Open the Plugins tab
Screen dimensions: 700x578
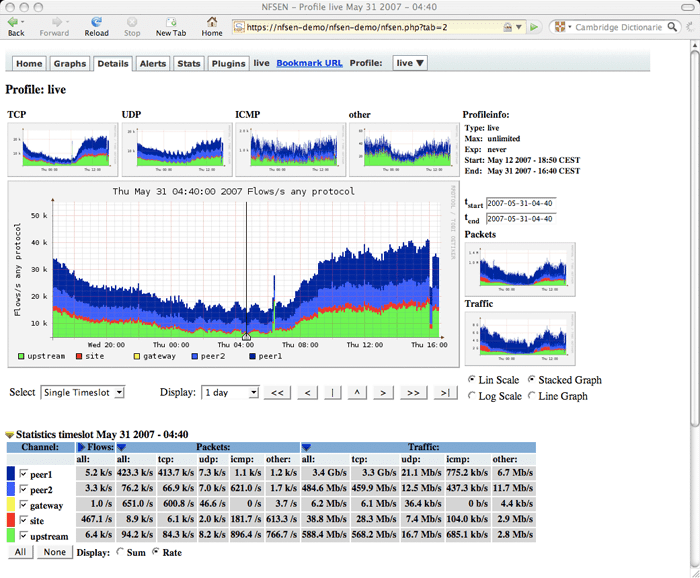pyautogui.click(x=228, y=63)
